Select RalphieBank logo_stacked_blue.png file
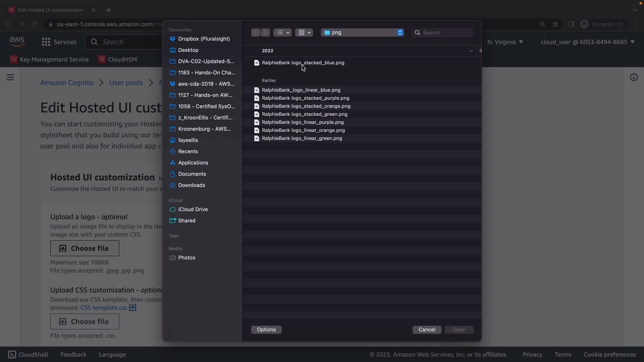Viewport: 644px width, 362px height. (303, 63)
